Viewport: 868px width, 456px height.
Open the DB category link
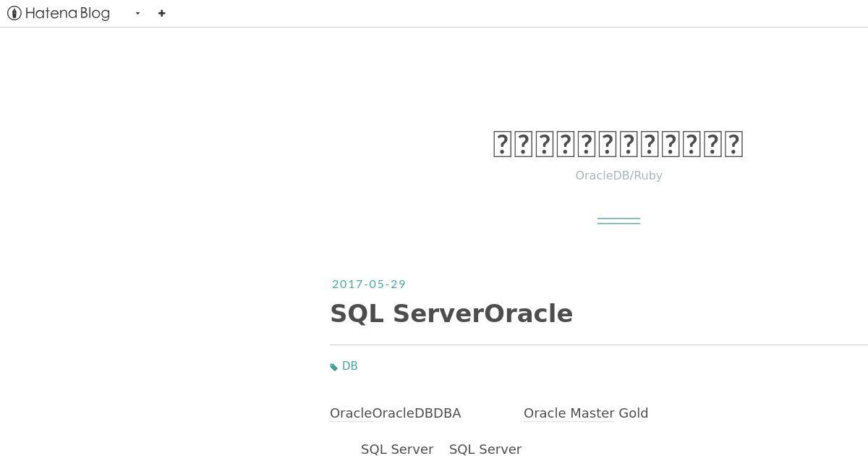pyautogui.click(x=350, y=366)
